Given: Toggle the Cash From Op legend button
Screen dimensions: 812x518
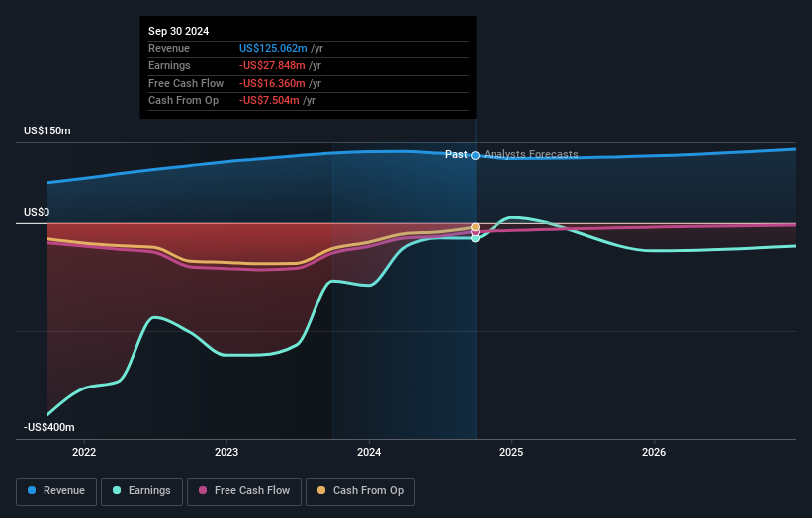Looking at the screenshot, I should coord(360,491).
